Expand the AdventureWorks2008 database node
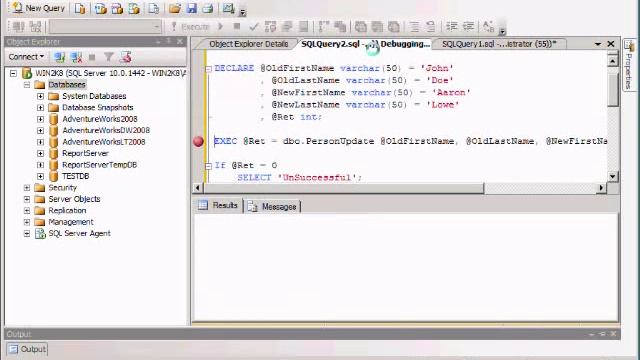The image size is (640, 360). click(40, 119)
